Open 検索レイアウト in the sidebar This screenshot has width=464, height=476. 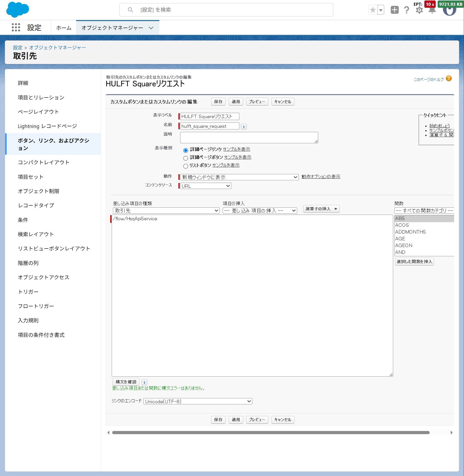(36, 234)
